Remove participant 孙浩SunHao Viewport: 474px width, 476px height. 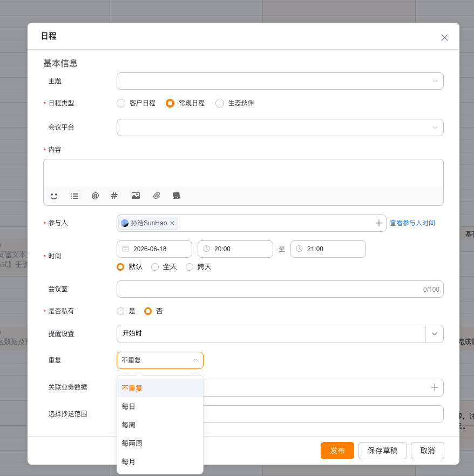point(172,223)
